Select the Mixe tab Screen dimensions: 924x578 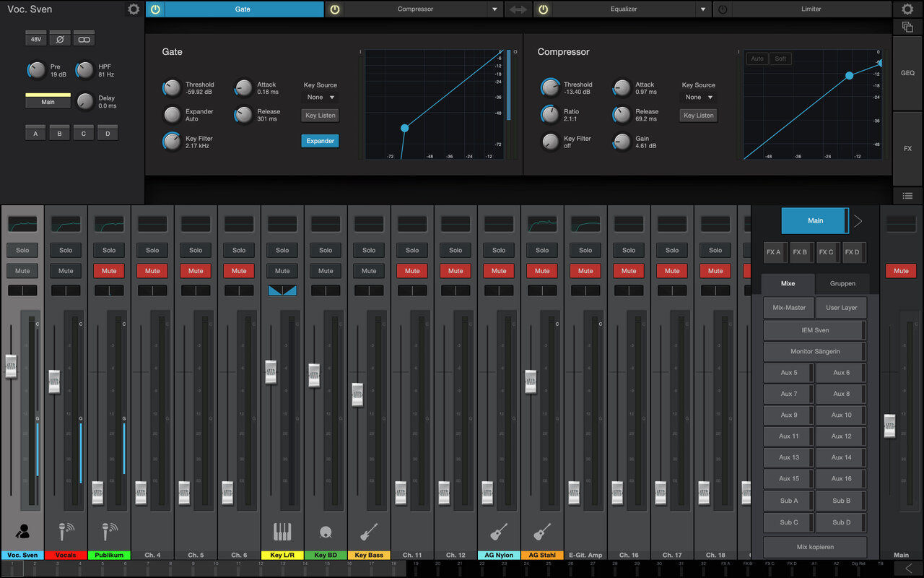pyautogui.click(x=788, y=284)
